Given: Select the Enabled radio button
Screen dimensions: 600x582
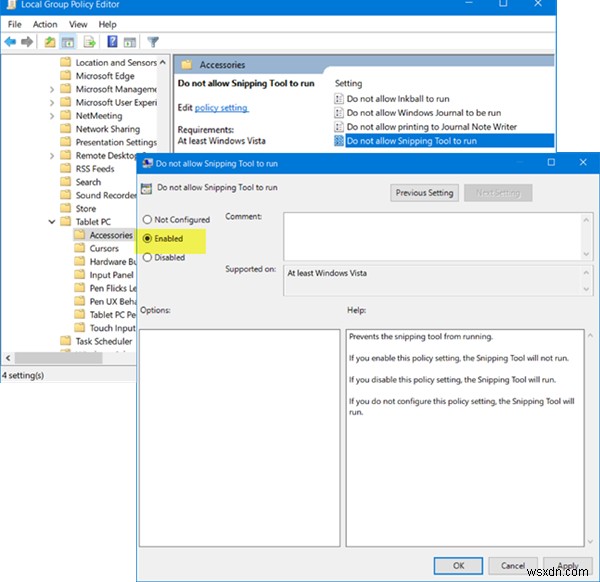Looking at the screenshot, I should [147, 238].
